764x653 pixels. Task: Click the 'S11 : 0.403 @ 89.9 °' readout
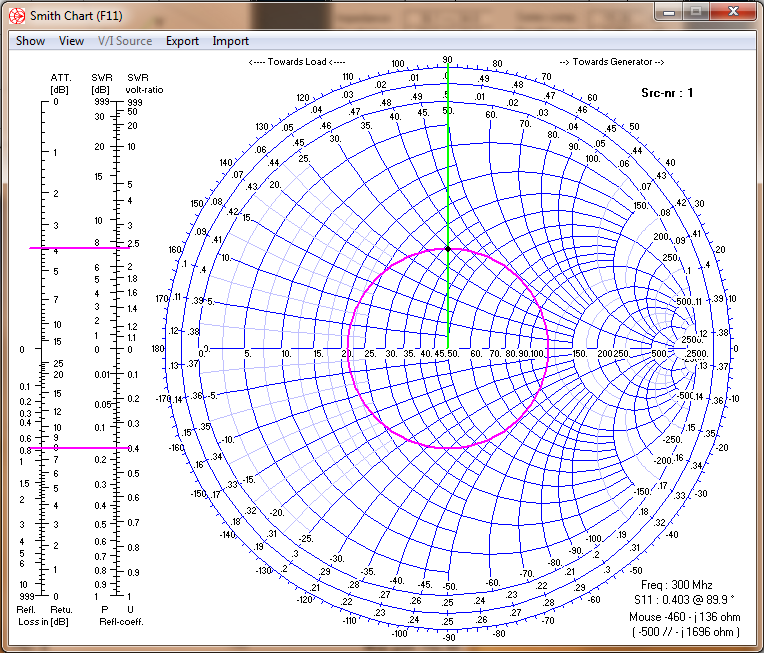pyautogui.click(x=684, y=600)
